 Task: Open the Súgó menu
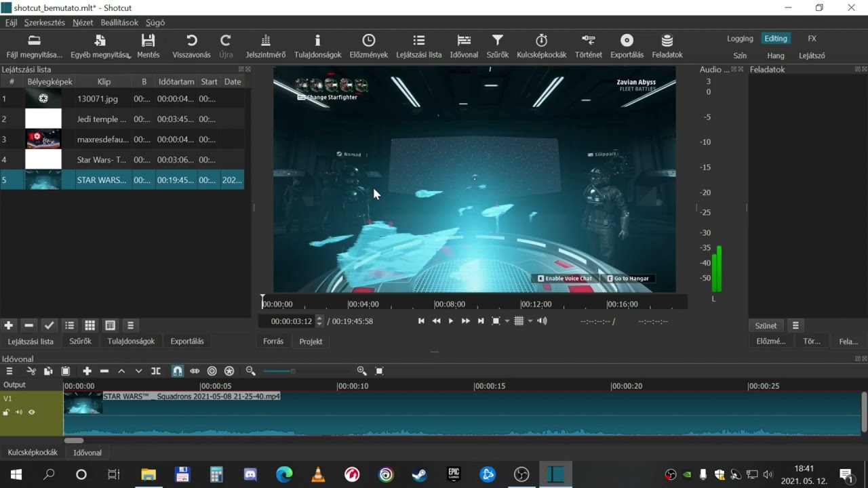click(x=155, y=22)
